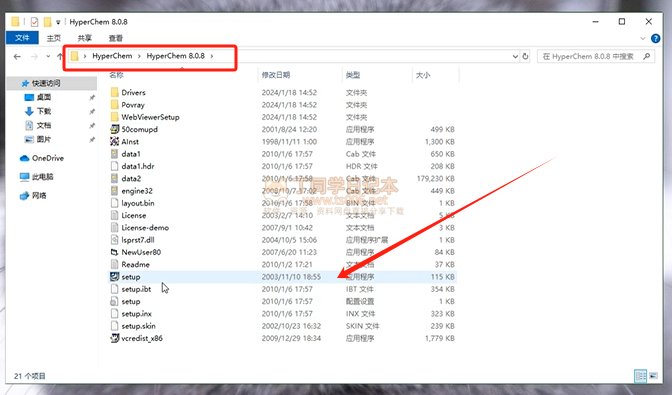Open 网络 in the navigation pane

pos(33,195)
